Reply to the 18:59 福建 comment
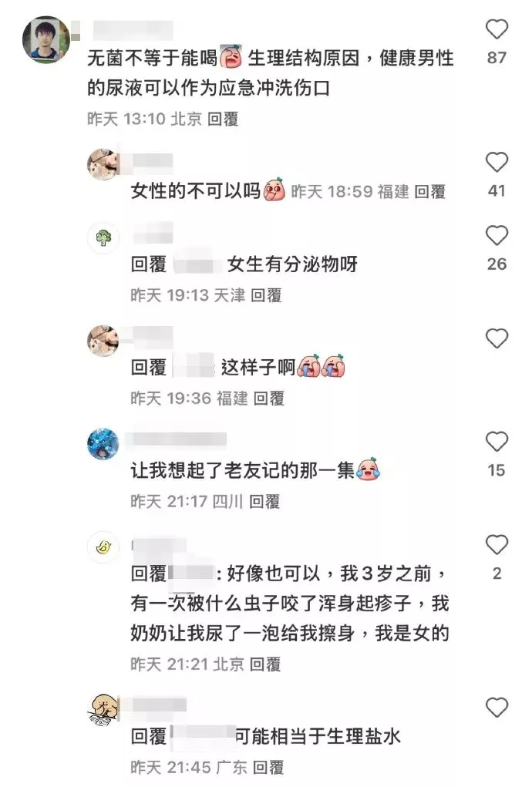Screen dimensions: 532x787 pyautogui.click(x=429, y=191)
